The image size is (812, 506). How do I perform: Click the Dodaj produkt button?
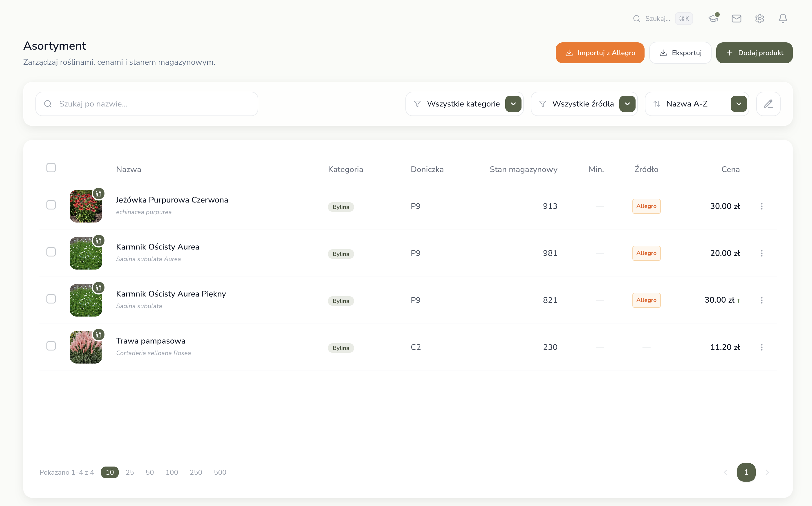click(754, 53)
